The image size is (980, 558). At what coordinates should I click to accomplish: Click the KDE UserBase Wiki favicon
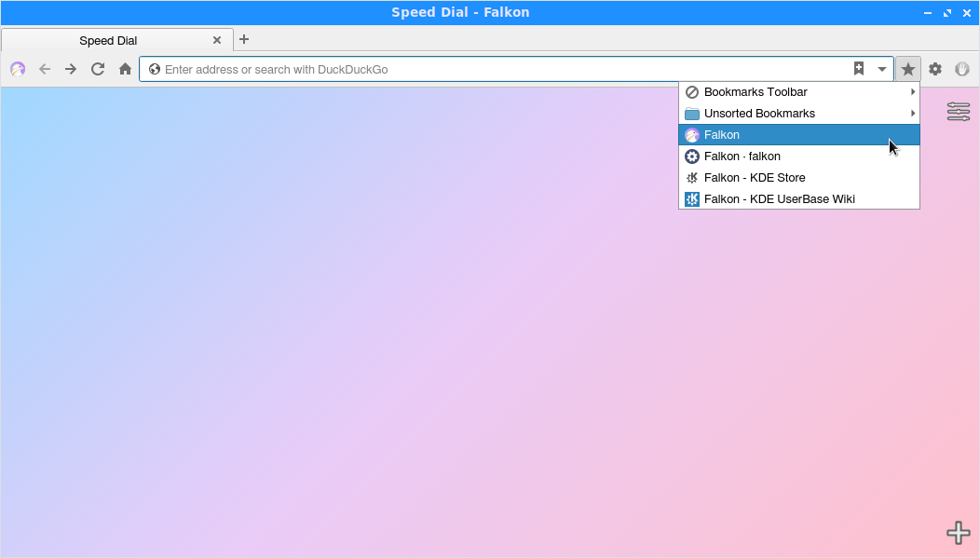(692, 198)
